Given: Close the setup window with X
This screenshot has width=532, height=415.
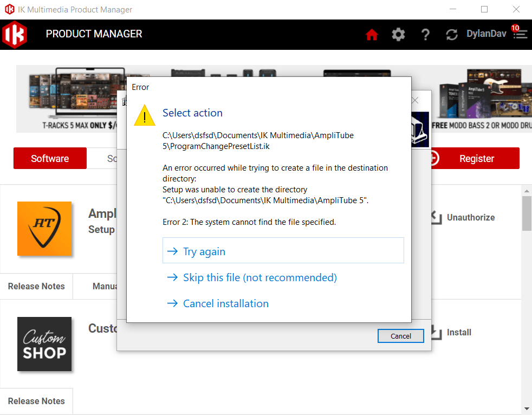Looking at the screenshot, I should click(x=415, y=100).
